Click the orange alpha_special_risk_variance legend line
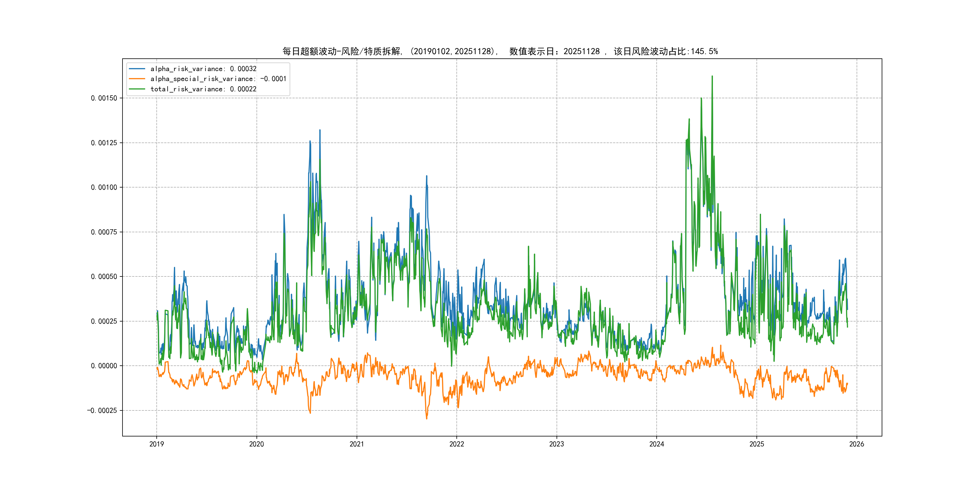 tap(137, 79)
